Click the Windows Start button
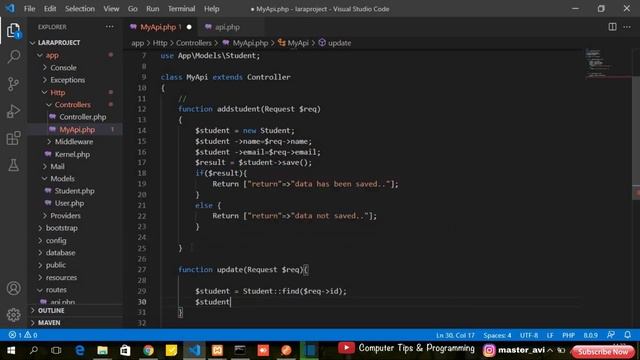The image size is (640, 360). click(11, 350)
